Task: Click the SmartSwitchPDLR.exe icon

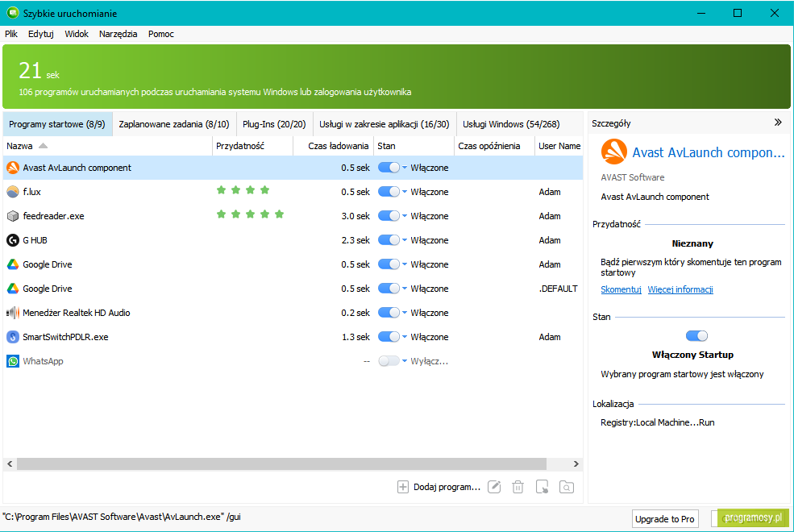Action: [x=13, y=337]
